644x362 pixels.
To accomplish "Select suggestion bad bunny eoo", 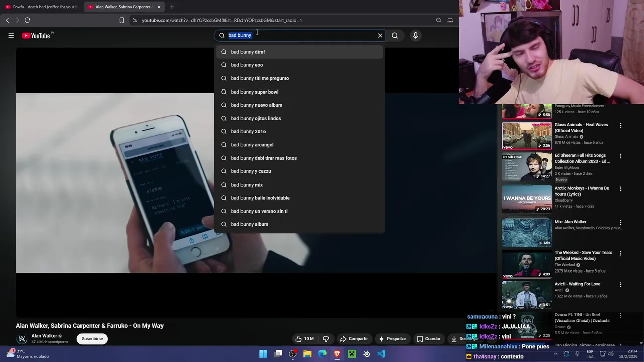I will click(299, 65).
